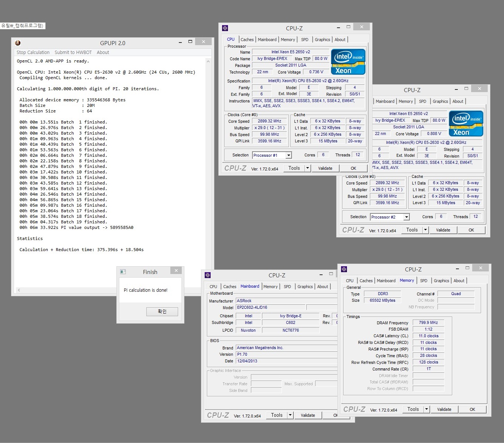The height and width of the screenshot is (443, 504).
Task: Click the CPU-Z icon in Processor #1 window title
Action: click(x=225, y=28)
